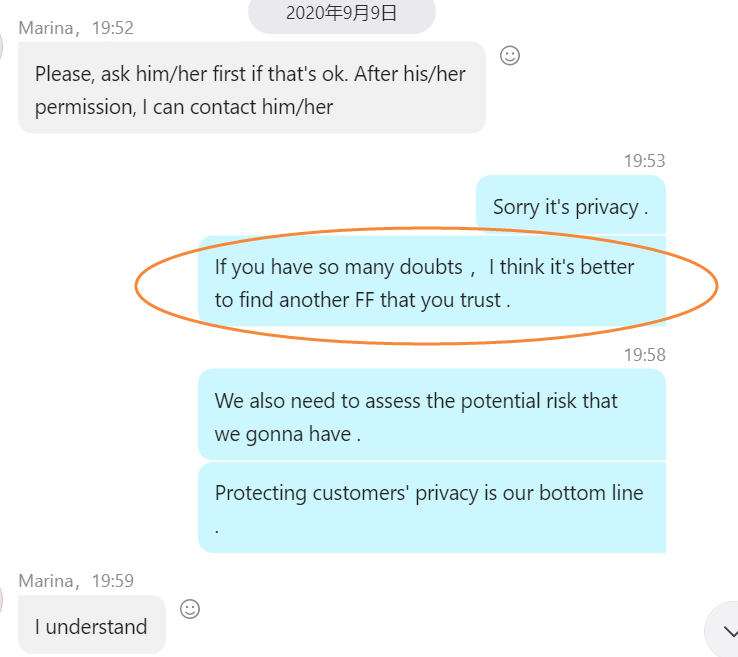Select the "Sorry it's privacy ." message bubble
The width and height of the screenshot is (738, 657).
click(570, 207)
